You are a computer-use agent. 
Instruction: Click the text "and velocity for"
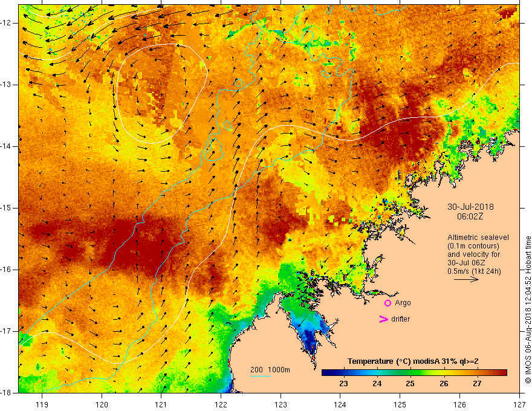pyautogui.click(x=473, y=254)
